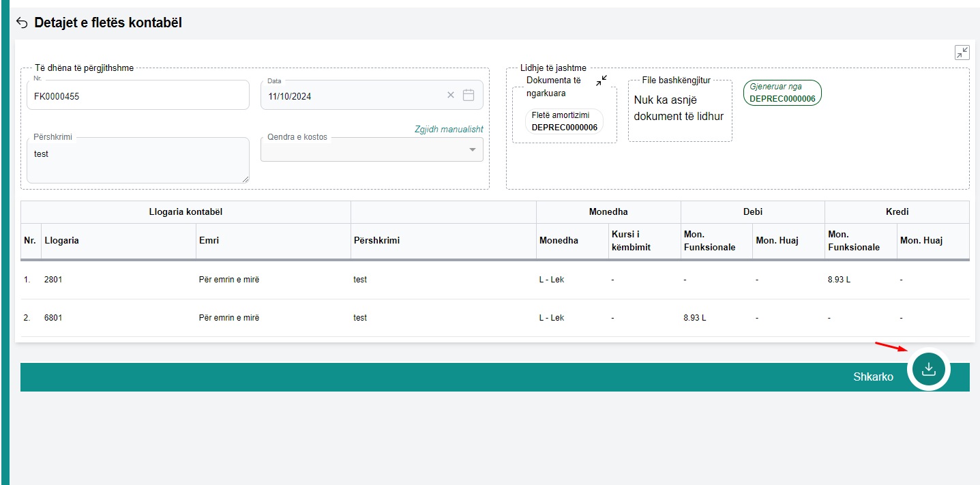The width and height of the screenshot is (980, 485).
Task: Open the Fletë amortizimi DEPREC0000006 document
Action: [x=564, y=122]
